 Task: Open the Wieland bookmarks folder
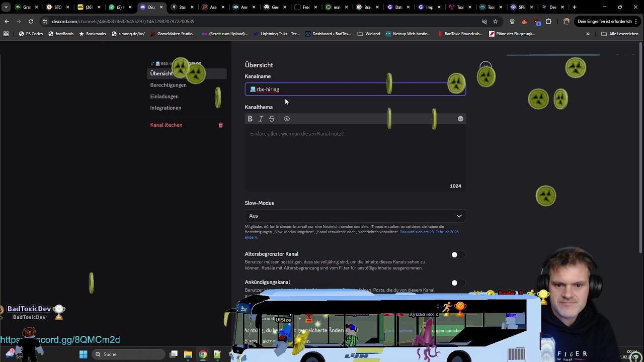tap(369, 34)
